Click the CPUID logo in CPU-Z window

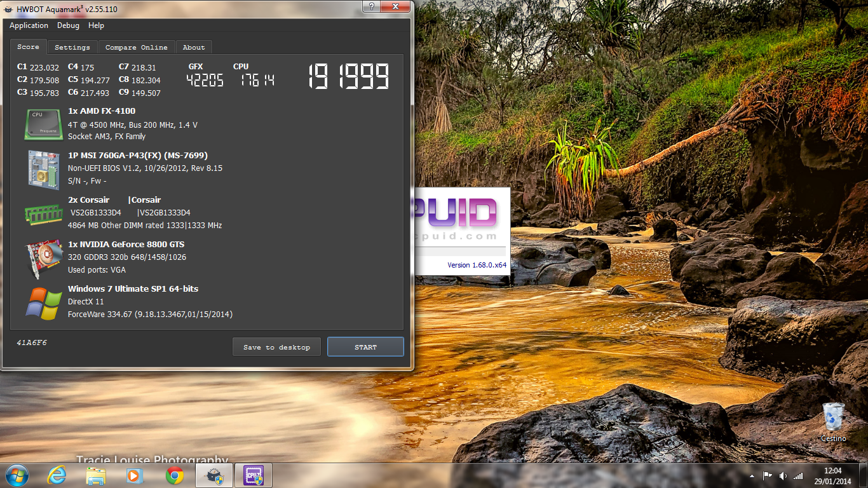tap(455, 213)
